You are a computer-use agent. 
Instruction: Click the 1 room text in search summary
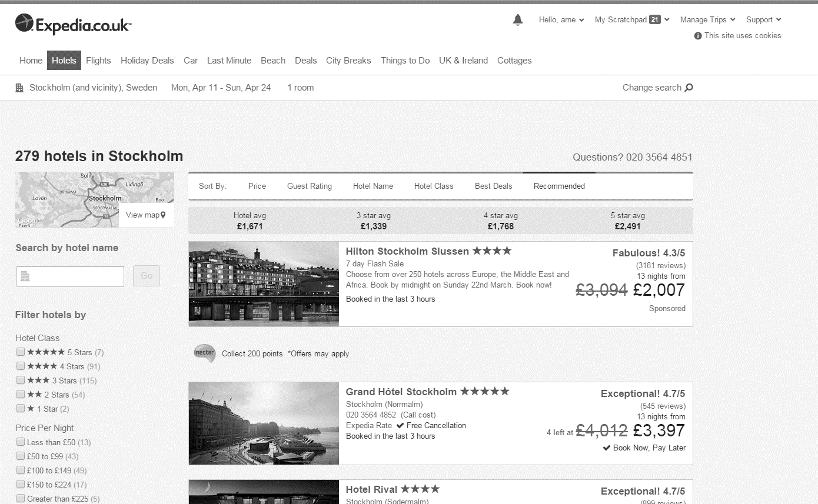(x=300, y=88)
